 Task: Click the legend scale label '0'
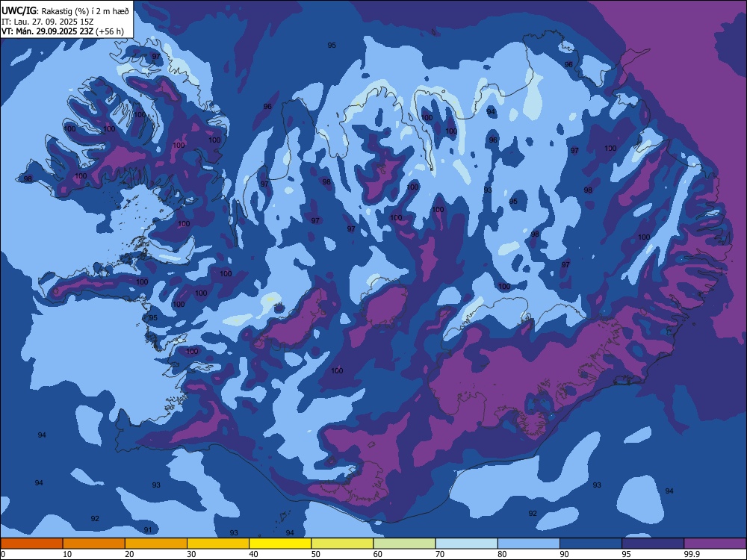[x=2, y=554]
